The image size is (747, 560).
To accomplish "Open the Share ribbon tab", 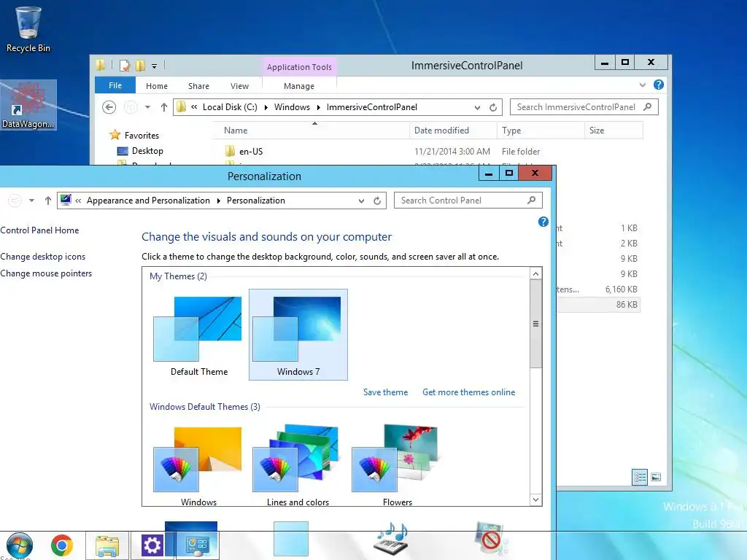I will click(x=198, y=86).
